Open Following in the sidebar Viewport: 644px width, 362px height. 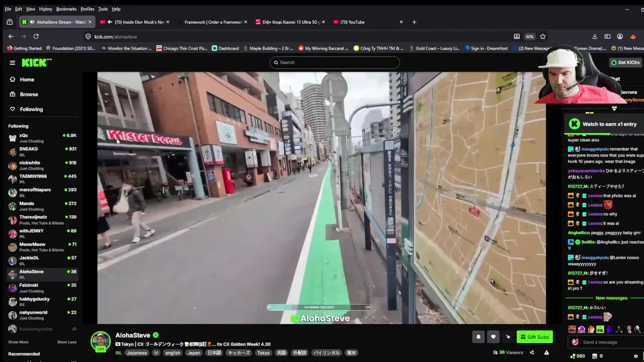click(31, 109)
